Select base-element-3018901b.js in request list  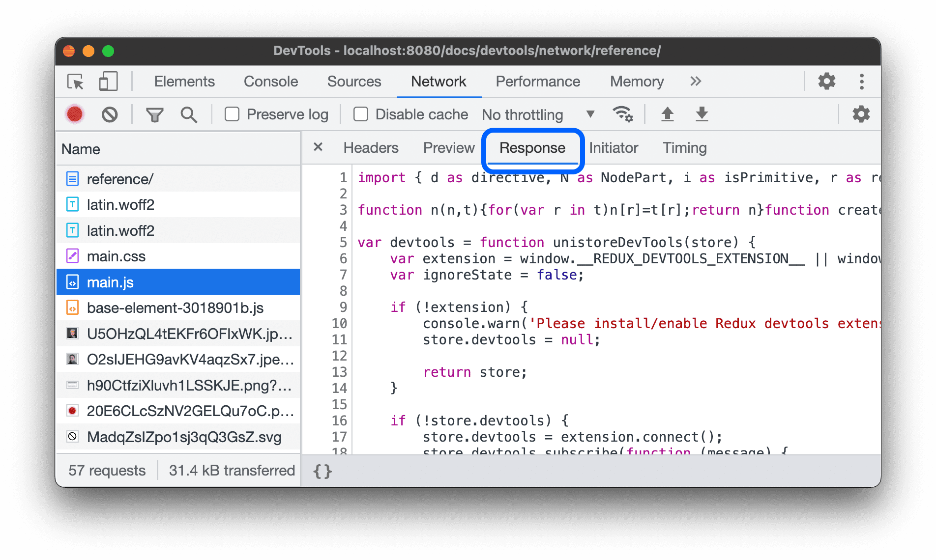[175, 308]
